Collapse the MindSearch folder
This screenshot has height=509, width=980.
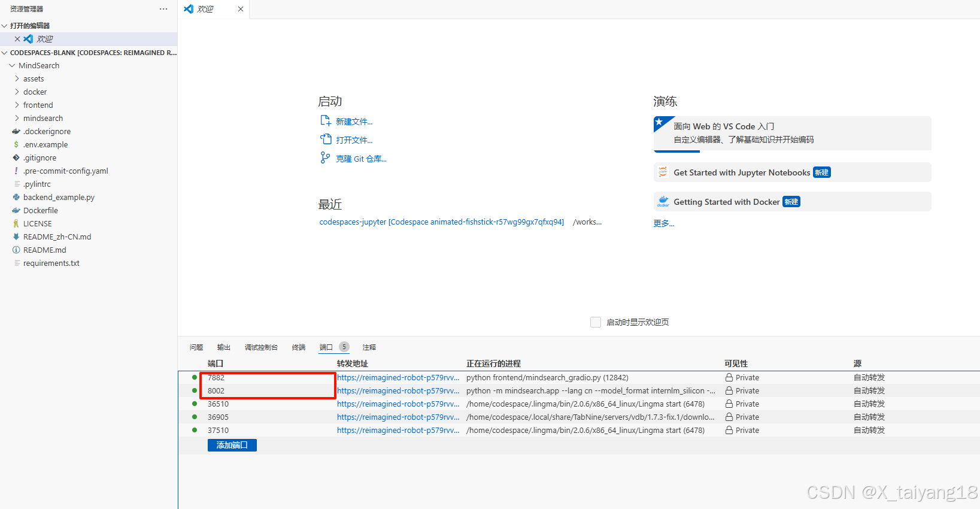(x=12, y=66)
